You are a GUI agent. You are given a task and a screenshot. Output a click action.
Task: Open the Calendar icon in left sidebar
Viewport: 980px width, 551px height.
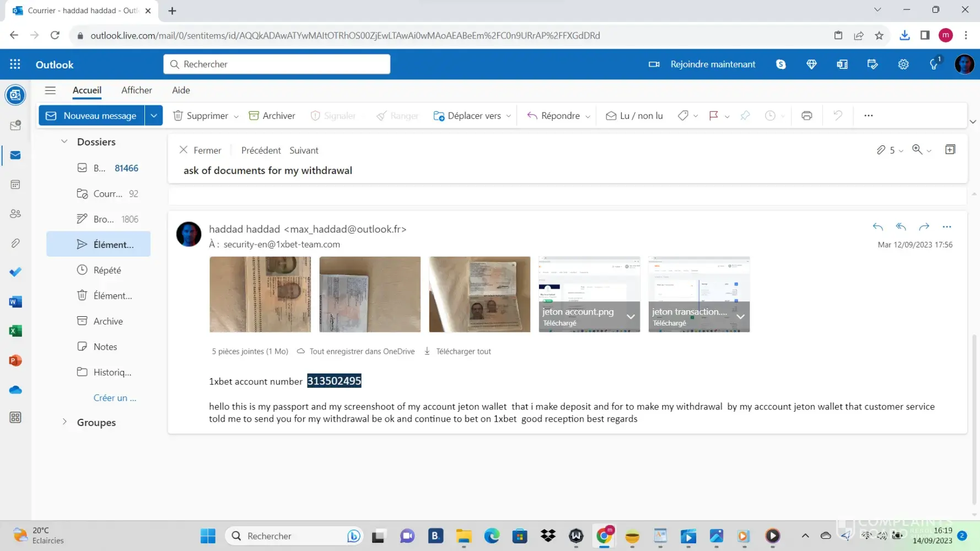click(x=15, y=185)
